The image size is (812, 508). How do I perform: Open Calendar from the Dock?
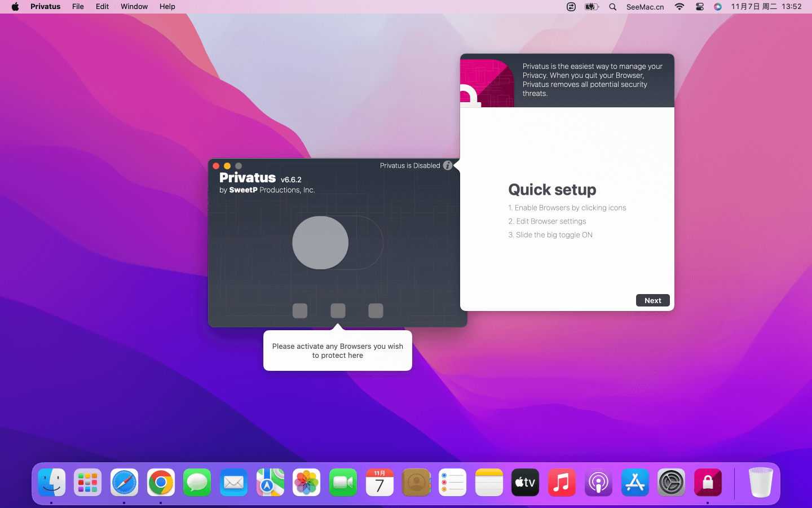click(x=379, y=483)
